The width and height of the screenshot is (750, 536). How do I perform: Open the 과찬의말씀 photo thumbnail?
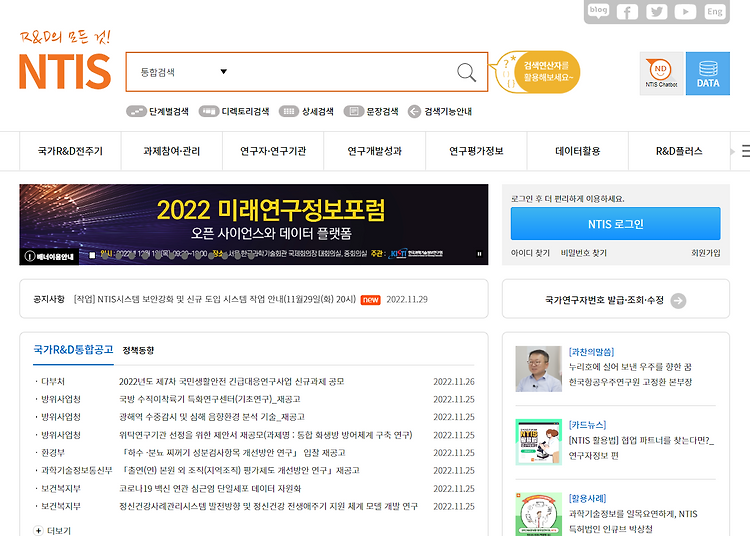[x=539, y=369]
